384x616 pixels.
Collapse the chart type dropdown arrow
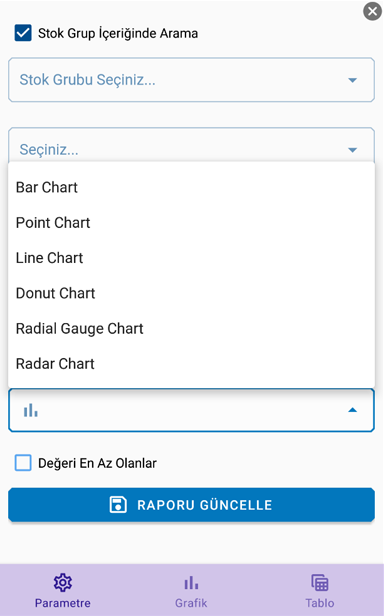click(353, 410)
